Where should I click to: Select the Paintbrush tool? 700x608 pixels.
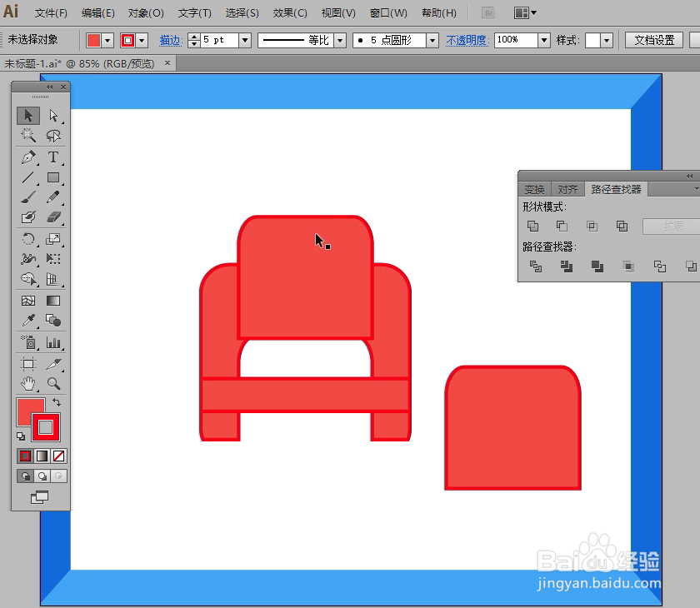point(28,197)
